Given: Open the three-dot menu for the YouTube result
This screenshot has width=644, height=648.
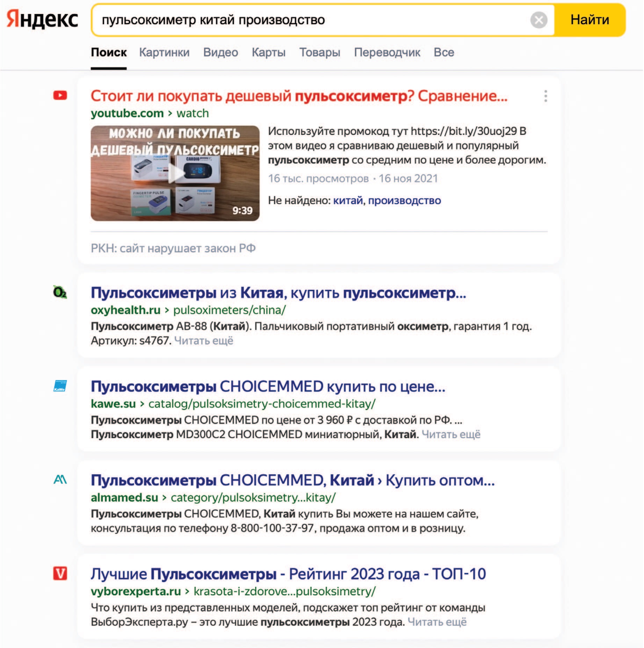Looking at the screenshot, I should click(545, 96).
